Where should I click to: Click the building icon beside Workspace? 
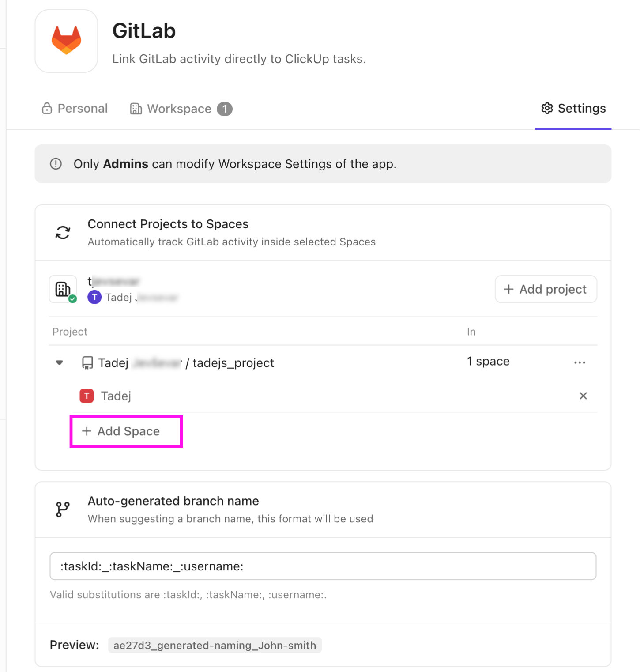pos(136,108)
